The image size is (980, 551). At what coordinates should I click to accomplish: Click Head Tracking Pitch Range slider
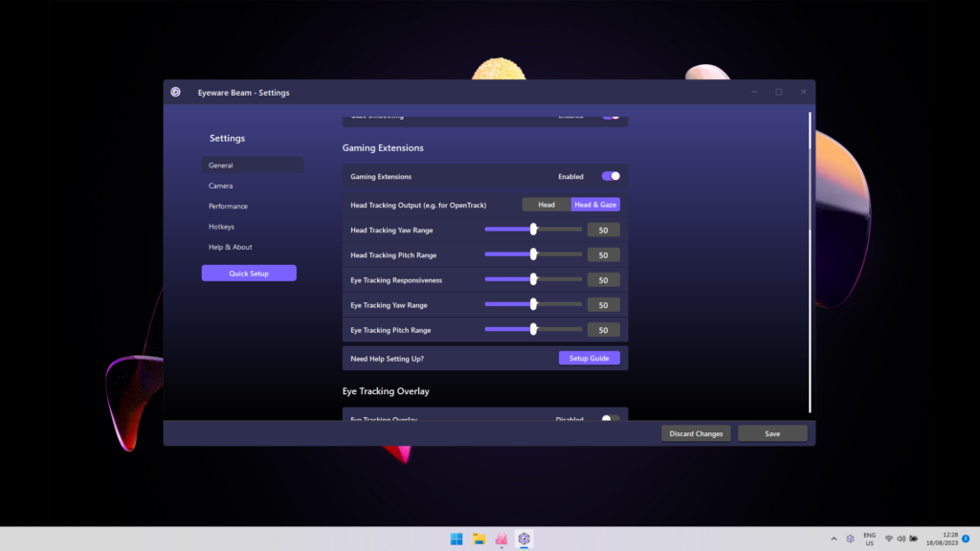point(533,254)
